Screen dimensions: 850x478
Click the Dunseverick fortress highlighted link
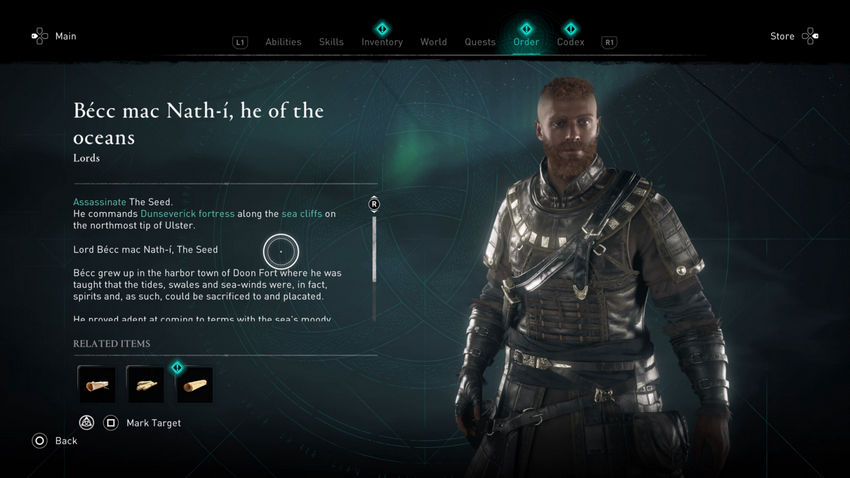(188, 214)
